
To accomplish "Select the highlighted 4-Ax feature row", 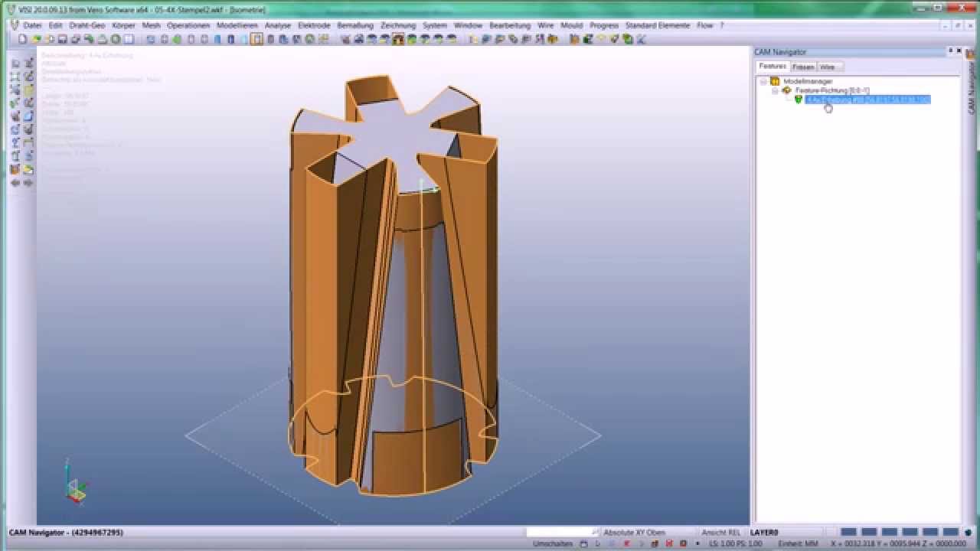I will (867, 99).
